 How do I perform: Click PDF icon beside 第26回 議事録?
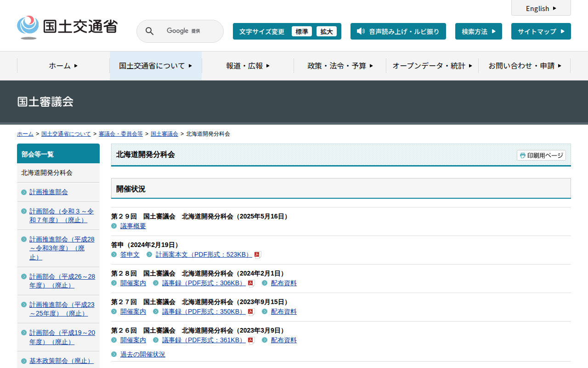point(251,340)
